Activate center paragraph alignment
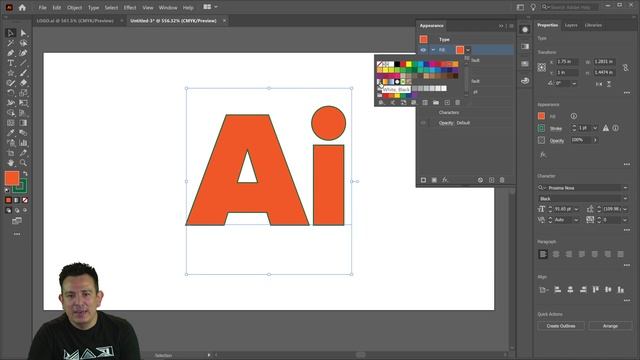 pos(556,254)
